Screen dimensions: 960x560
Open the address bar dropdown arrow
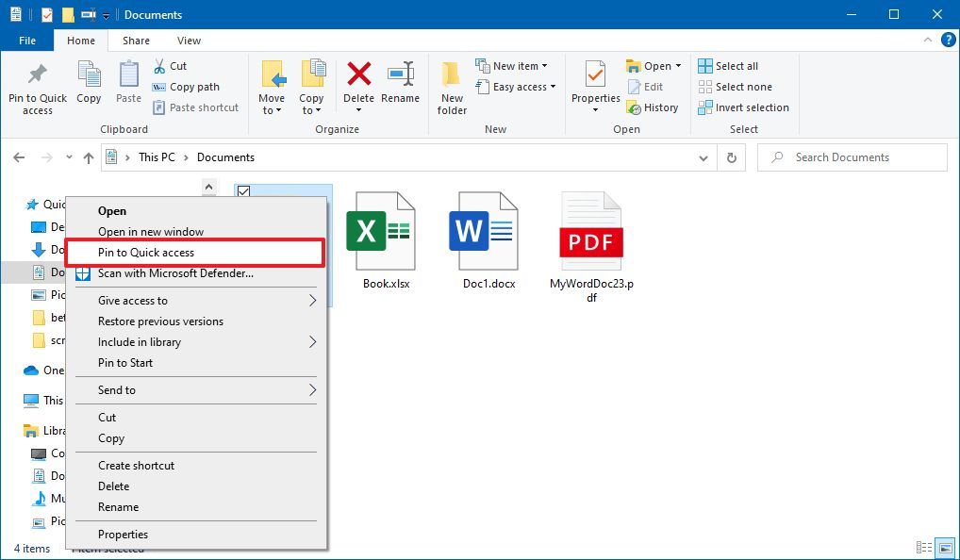(703, 157)
